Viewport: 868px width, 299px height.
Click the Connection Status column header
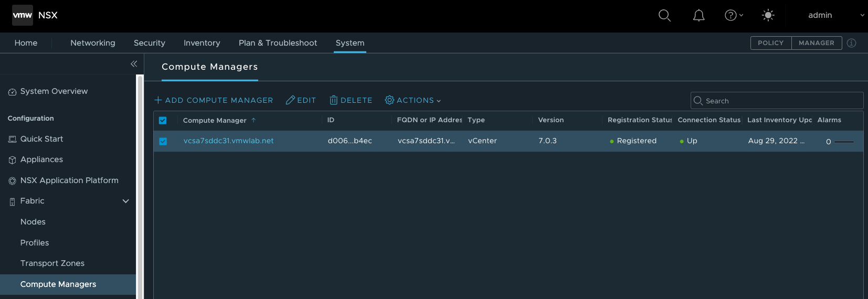(x=709, y=120)
